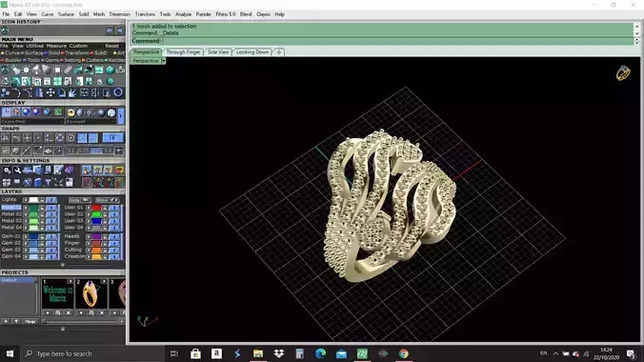Screen dimensions: 644x362
Task: Choose the white sphere display mode icon
Action: pos(111,112)
